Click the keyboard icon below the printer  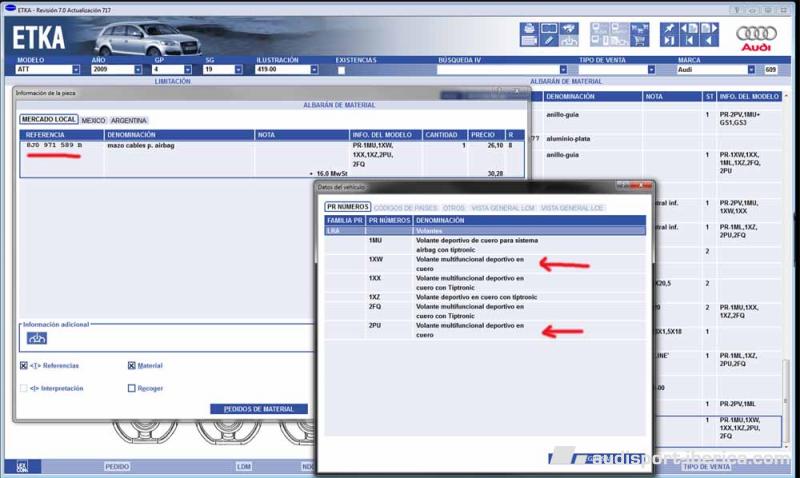[x=529, y=41]
